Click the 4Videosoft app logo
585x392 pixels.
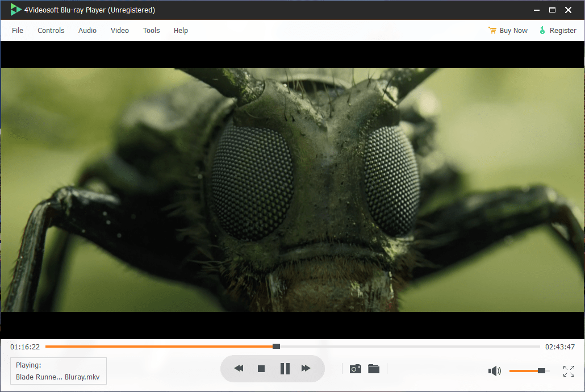click(15, 10)
